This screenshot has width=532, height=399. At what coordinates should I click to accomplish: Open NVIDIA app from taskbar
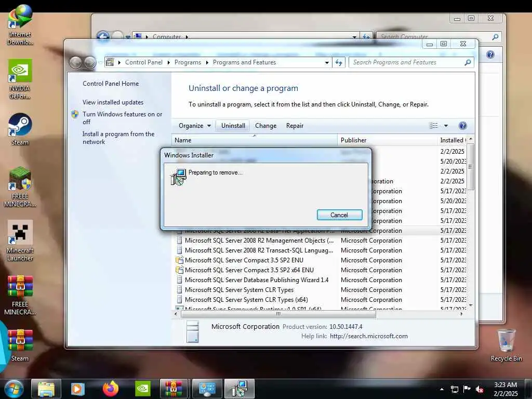click(142, 389)
